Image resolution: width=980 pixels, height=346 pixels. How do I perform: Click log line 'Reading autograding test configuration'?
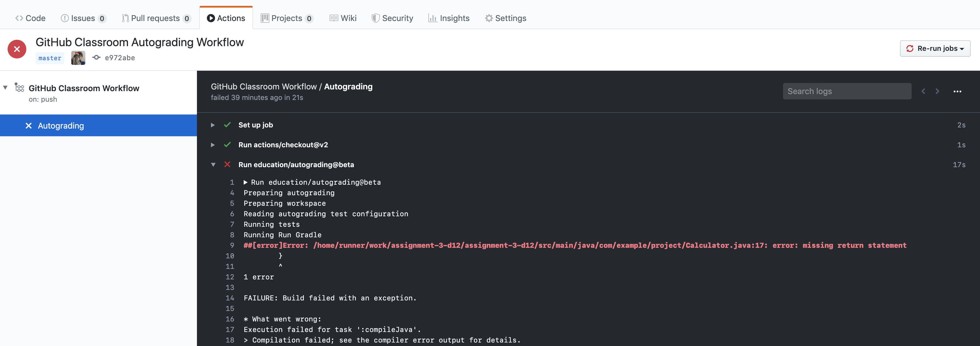point(326,214)
